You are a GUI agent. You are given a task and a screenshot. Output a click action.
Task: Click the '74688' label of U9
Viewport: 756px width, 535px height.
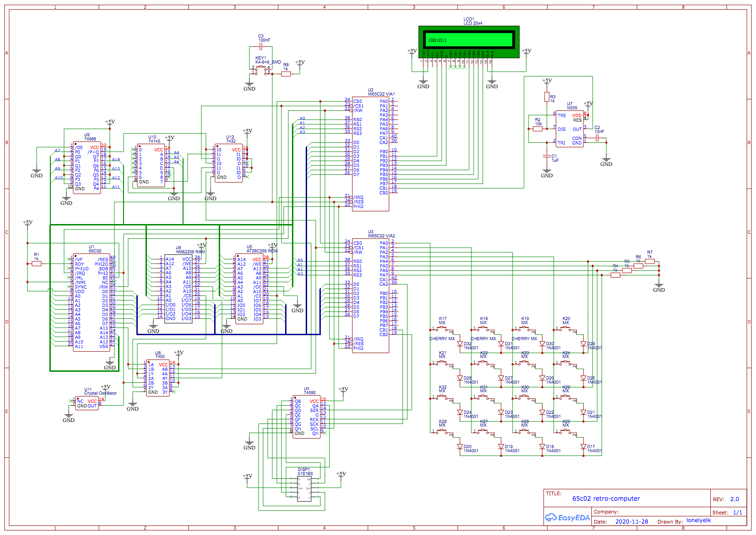(x=90, y=139)
